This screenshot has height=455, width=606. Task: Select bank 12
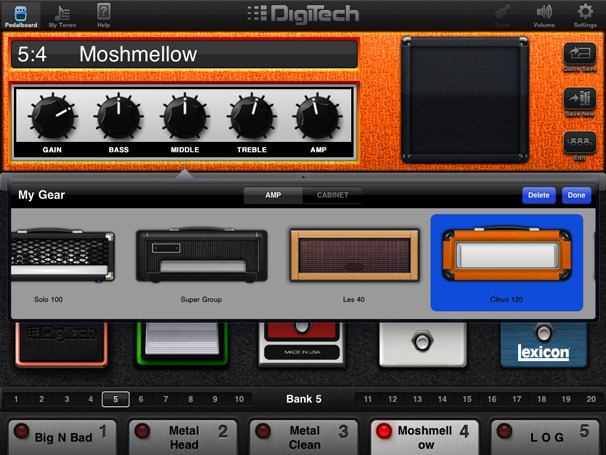point(392,399)
